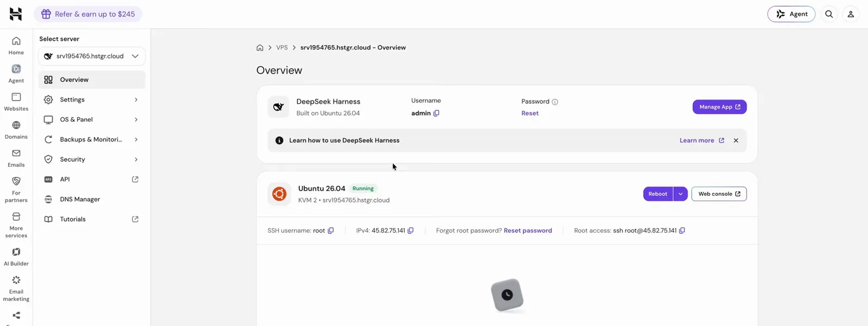Open For partners section

[16, 189]
